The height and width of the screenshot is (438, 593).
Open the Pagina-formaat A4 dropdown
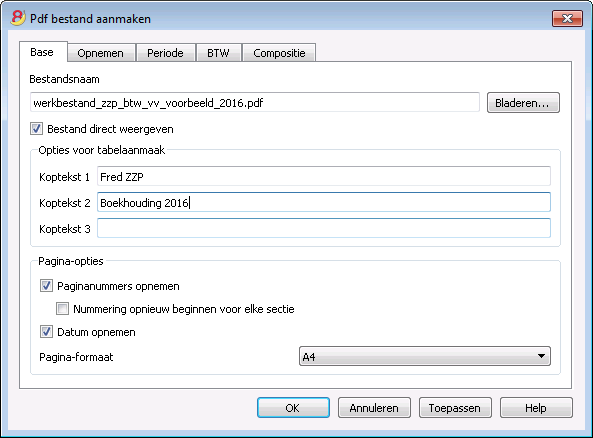pos(424,356)
